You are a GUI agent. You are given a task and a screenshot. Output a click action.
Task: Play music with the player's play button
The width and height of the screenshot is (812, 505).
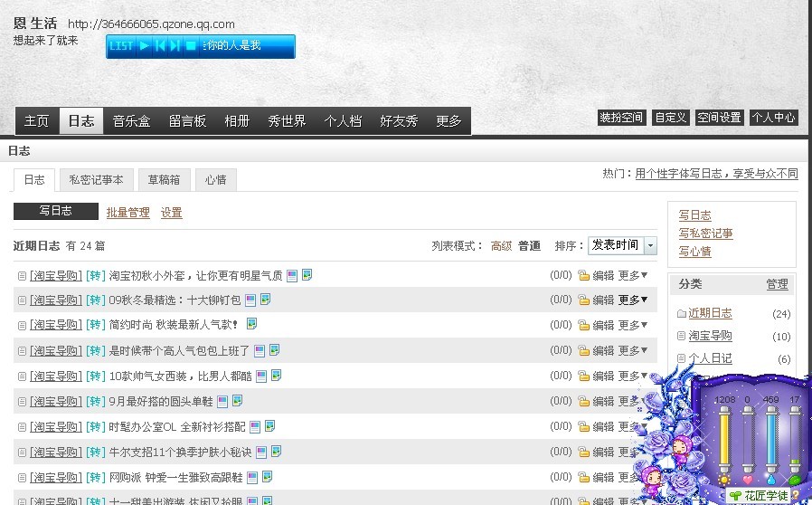click(x=145, y=46)
